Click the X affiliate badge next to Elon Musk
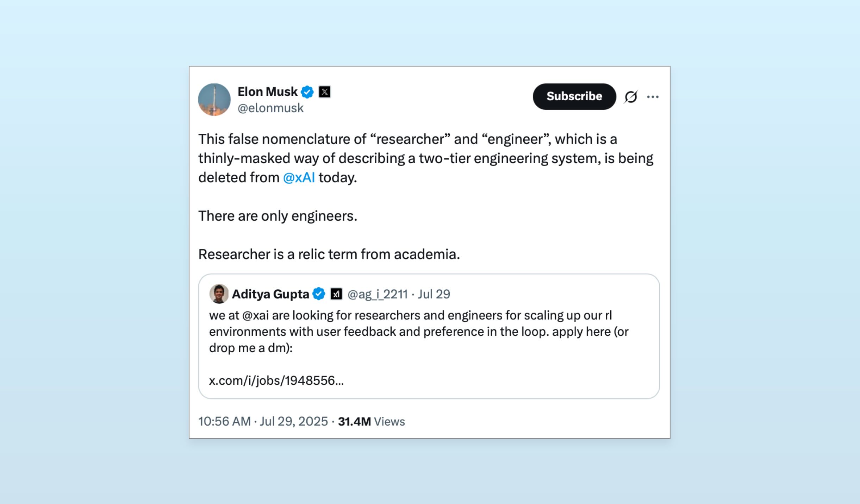Screen dimensions: 860x504 [x=324, y=92]
